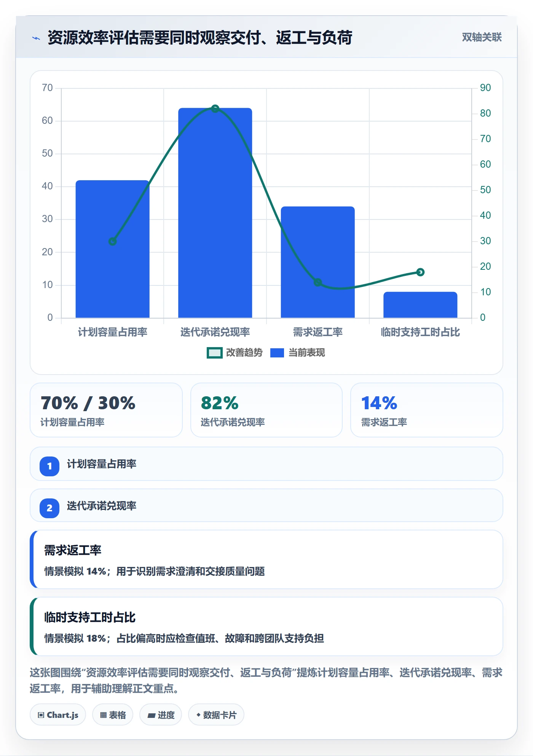Open the 计划容量占用率 list row

(266, 464)
